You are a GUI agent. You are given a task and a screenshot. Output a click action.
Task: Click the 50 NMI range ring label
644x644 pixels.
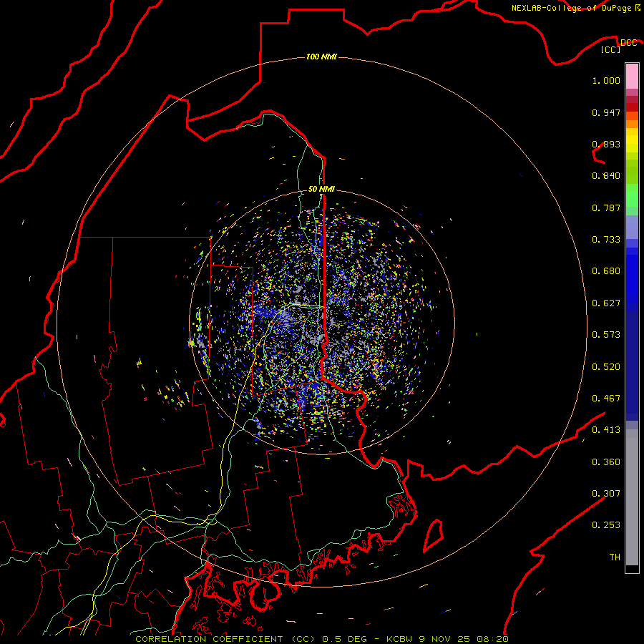(x=321, y=189)
